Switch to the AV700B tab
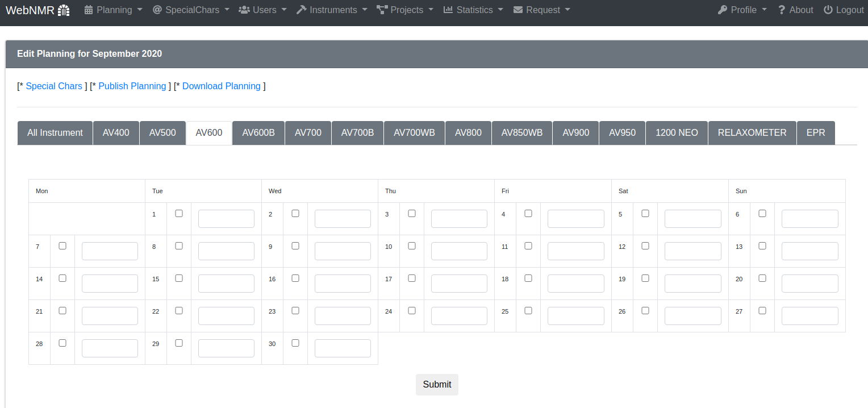Screen dimensions: 868x408 coord(357,133)
